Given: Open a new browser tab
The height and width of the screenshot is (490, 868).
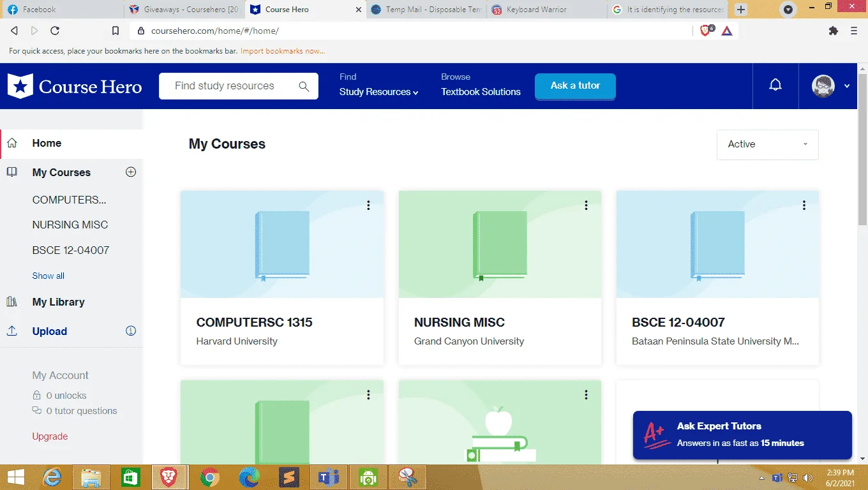Looking at the screenshot, I should tap(740, 10).
